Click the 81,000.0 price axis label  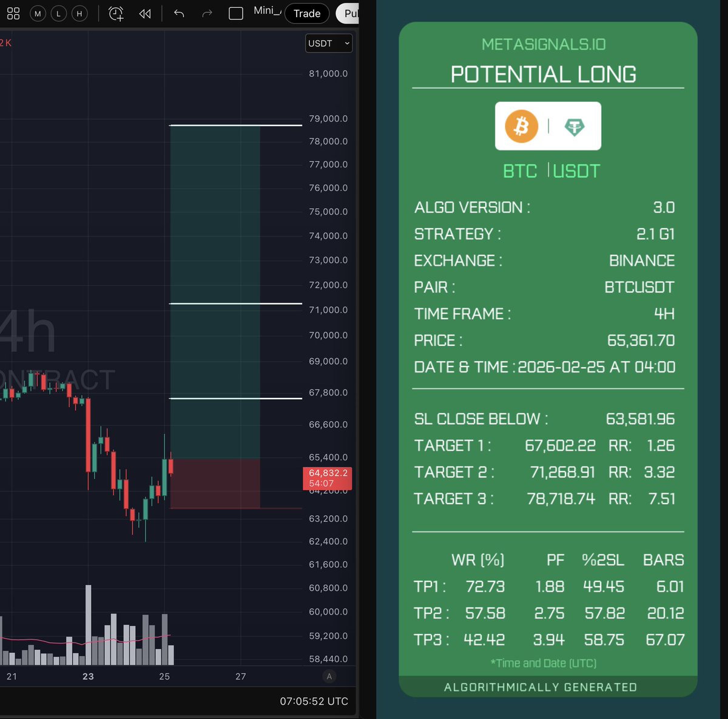click(328, 73)
